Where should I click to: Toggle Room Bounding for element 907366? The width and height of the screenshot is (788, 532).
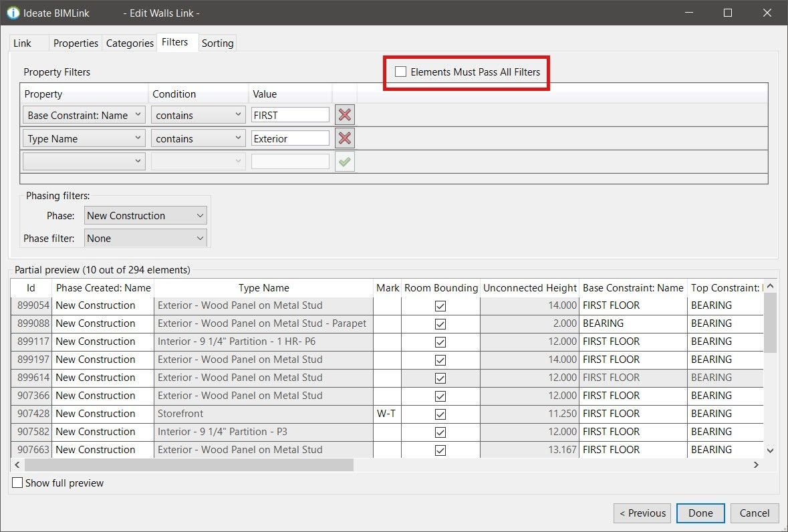point(440,396)
